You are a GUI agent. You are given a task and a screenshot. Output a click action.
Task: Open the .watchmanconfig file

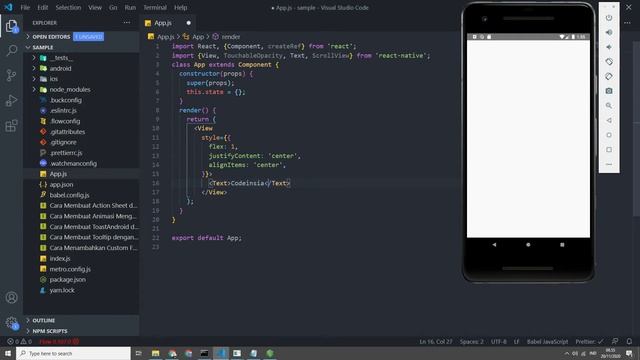click(x=82, y=163)
